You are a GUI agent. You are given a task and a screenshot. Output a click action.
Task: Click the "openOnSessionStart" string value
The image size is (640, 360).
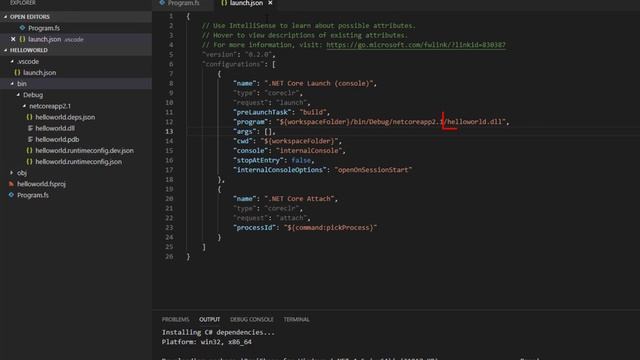tap(373, 170)
